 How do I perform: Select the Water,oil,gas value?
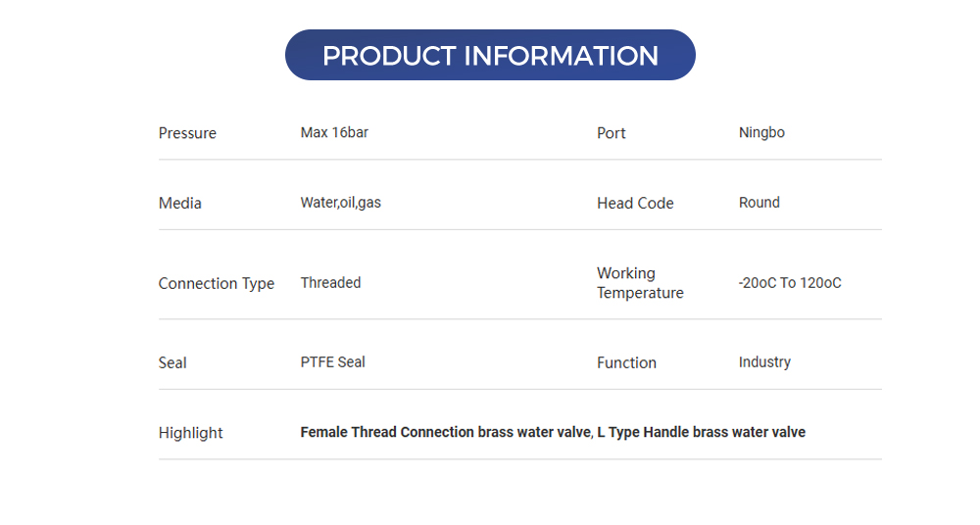click(x=340, y=203)
